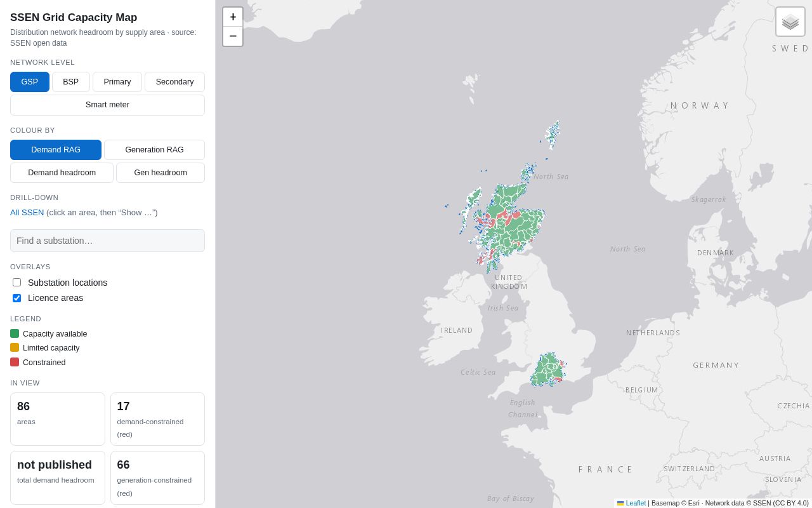Click the total demand headroom card
The height and width of the screenshot is (508, 812).
(x=58, y=478)
